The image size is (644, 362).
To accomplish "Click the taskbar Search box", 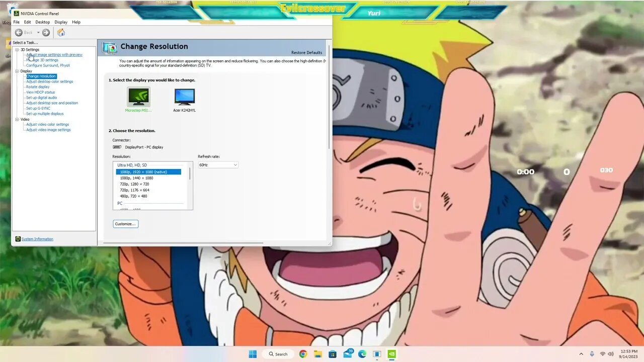I will (x=277, y=354).
